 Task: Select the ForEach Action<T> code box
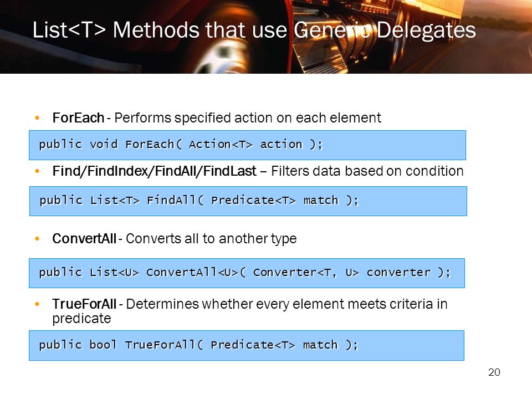[247, 145]
